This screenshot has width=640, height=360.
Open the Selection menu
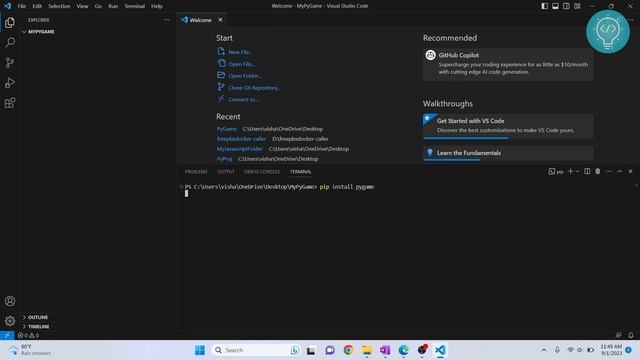click(x=59, y=6)
